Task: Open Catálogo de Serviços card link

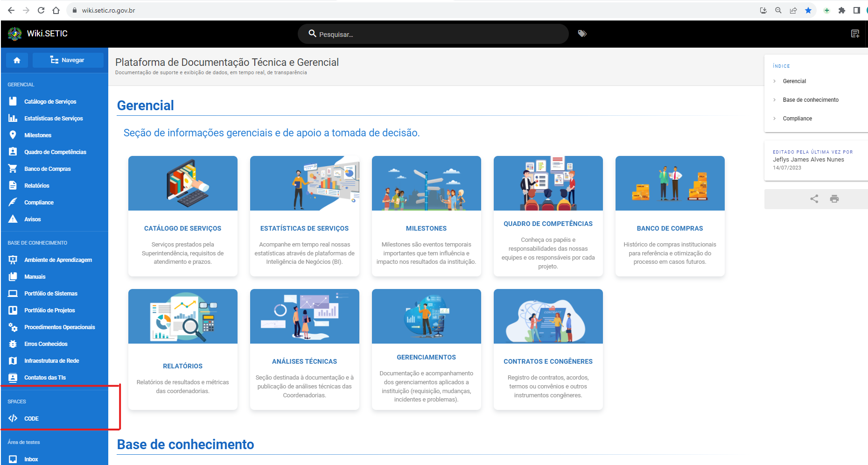Action: point(182,228)
